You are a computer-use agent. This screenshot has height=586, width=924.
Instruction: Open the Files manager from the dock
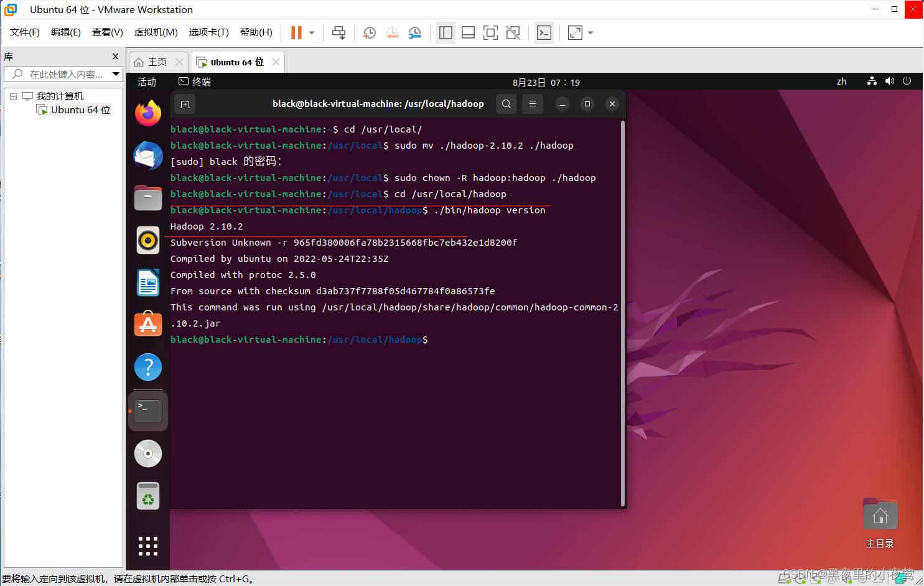[148, 198]
